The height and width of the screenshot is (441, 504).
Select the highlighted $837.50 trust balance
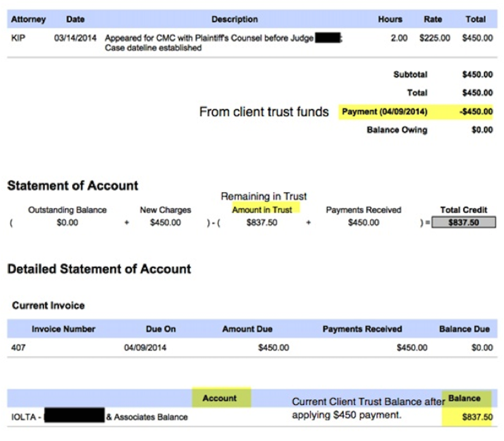[477, 417]
